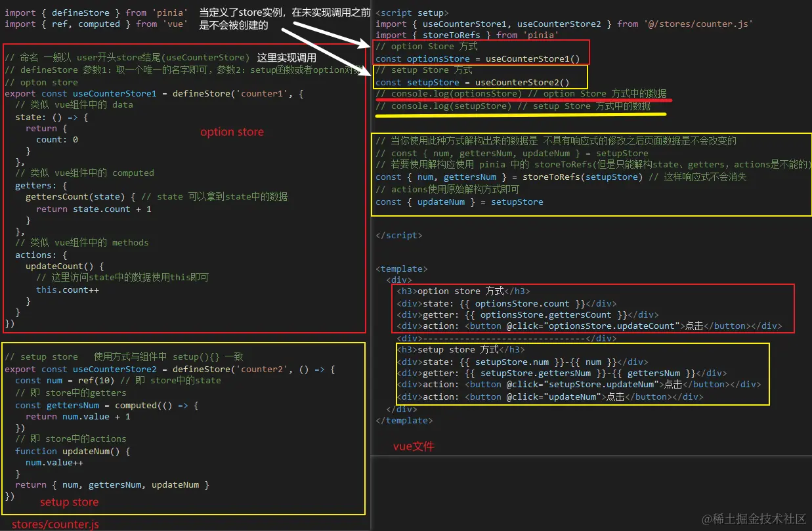Click the 'const num = ref(10)' line
The width and height of the screenshot is (812, 531).
click(x=118, y=381)
